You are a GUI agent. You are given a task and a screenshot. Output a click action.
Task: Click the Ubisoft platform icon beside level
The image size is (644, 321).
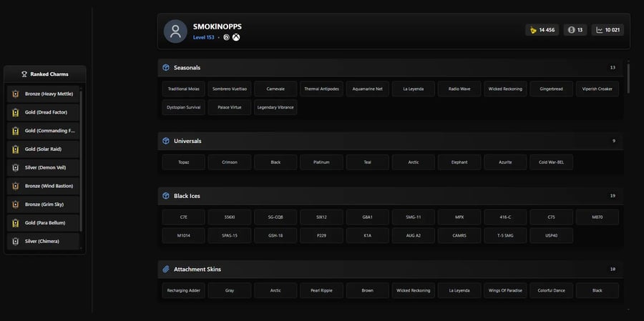click(x=226, y=37)
